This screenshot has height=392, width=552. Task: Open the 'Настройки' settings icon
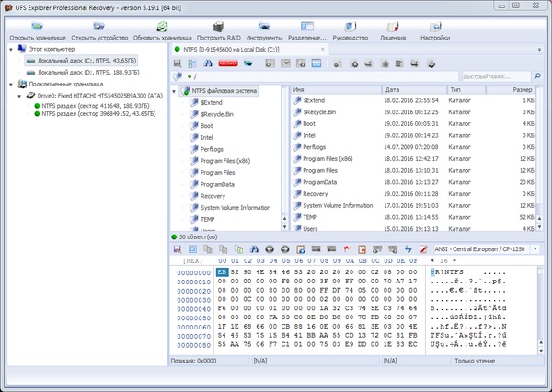coord(435,26)
